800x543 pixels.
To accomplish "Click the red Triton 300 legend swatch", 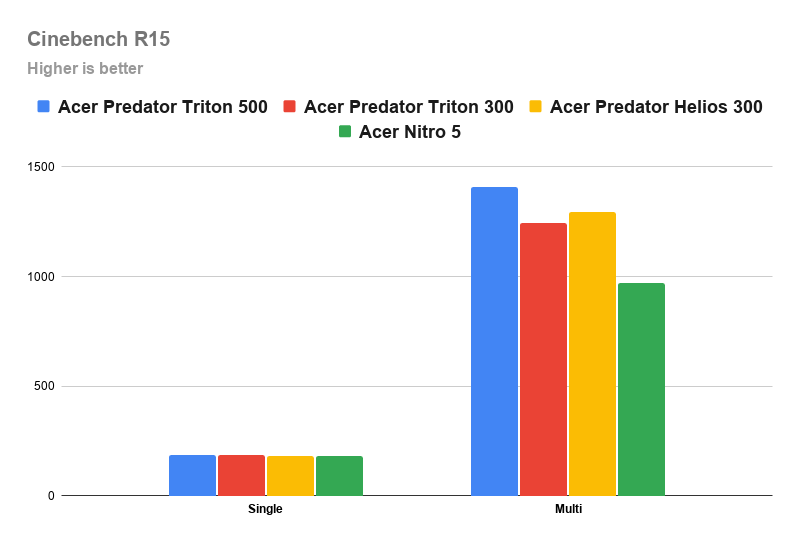I will [289, 106].
